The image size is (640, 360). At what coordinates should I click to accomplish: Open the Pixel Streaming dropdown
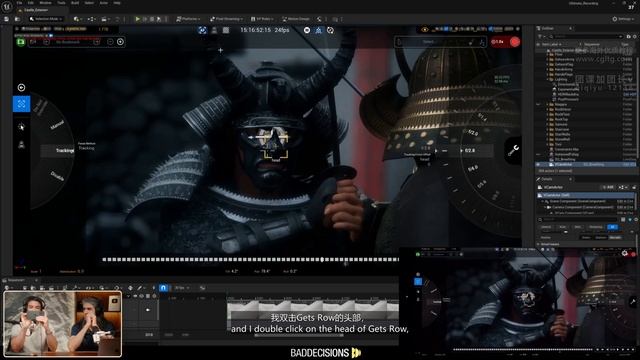[226, 19]
